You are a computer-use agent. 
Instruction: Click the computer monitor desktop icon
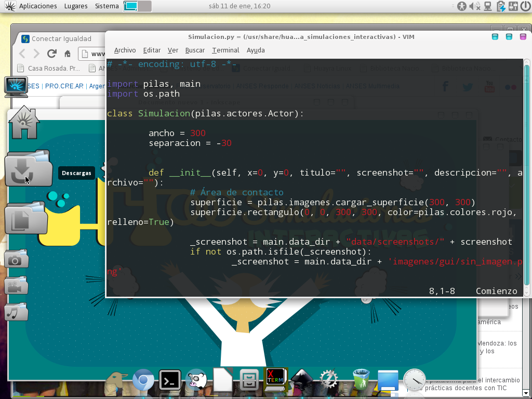(16, 87)
